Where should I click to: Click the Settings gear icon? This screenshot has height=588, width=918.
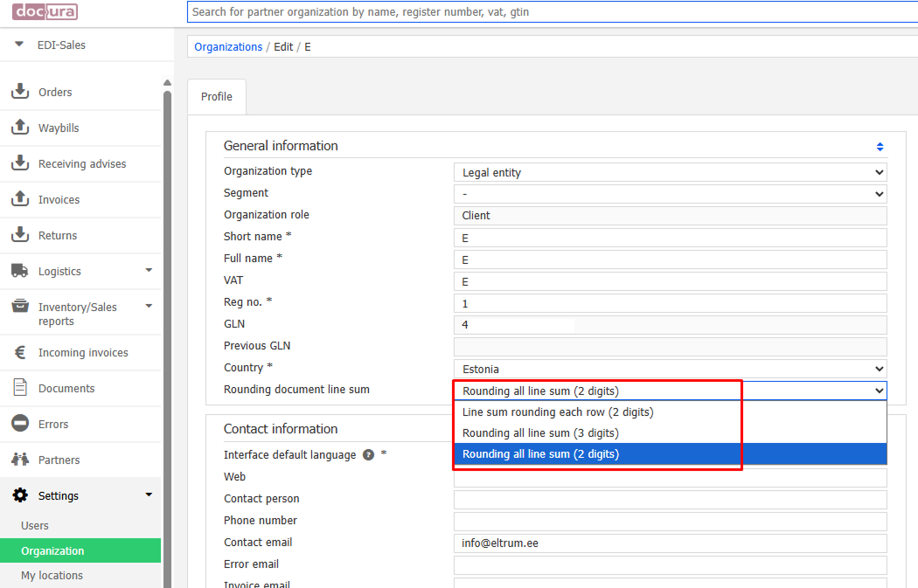pos(19,495)
